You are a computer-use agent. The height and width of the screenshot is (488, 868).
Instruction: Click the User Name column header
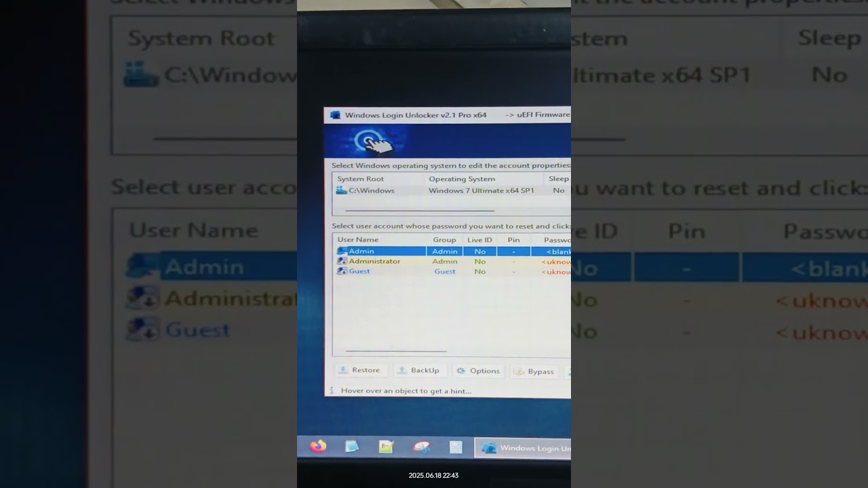click(358, 239)
